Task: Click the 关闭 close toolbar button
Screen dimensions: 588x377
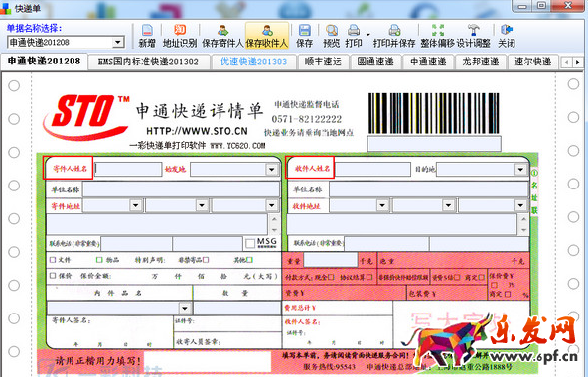Action: (507, 36)
